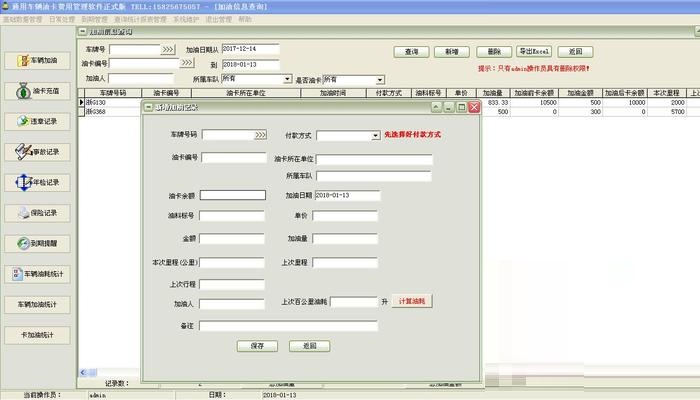Open 年检记录 sidebar item
700x400 pixels.
point(38,183)
